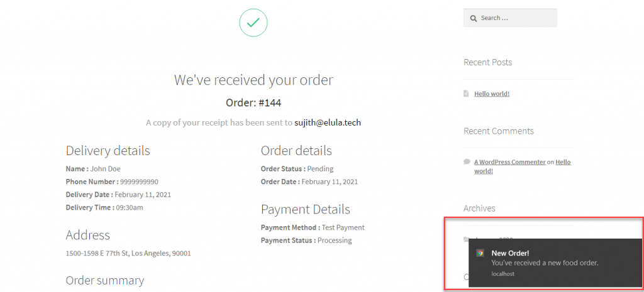Click the Chrome icon in the notification
The width and height of the screenshot is (644, 292).
pos(480,253)
